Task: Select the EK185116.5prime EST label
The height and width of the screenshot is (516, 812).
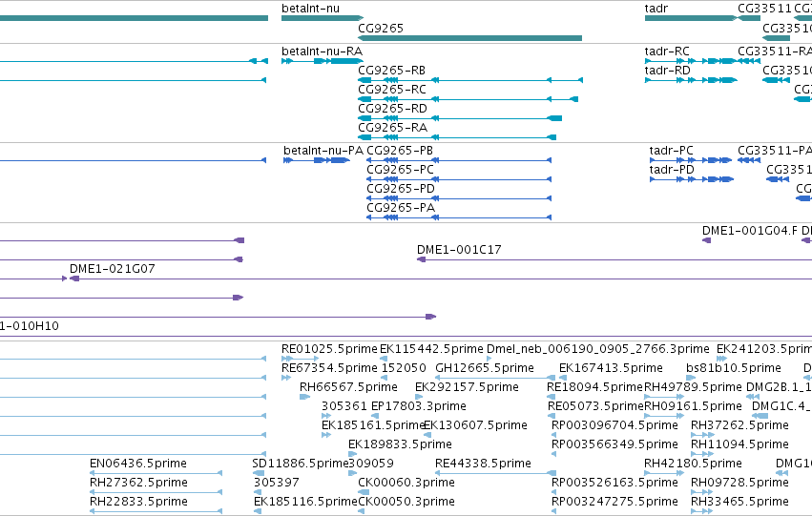Action: 305,503
